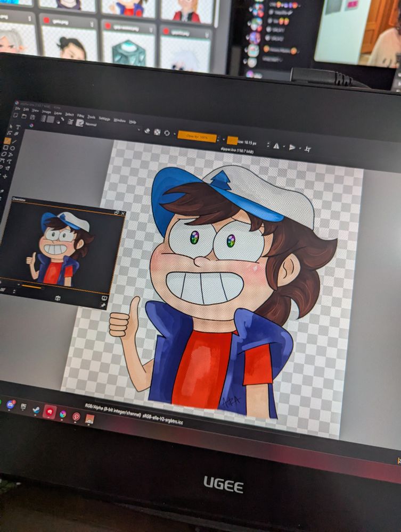This screenshot has width=401, height=532.
Task: Select the Text tool
Action: coord(18,127)
